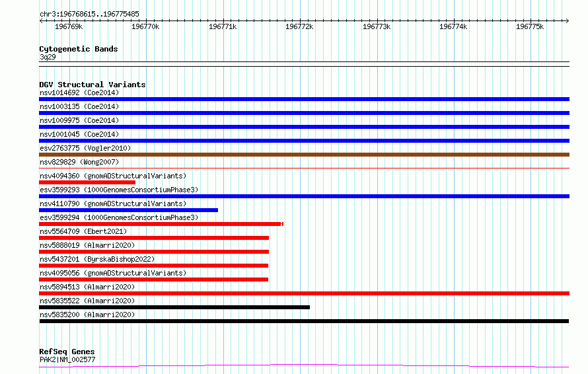
Task: Click the 196774k ruler tick label
Action: 453,26
